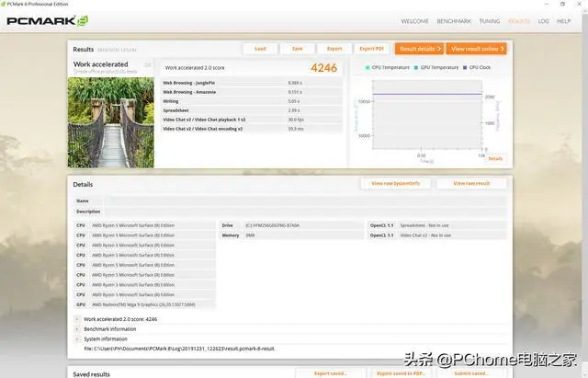Screen dimensions: 588x378
Task: Open Result details via orange arrow button
Action: (x=420, y=49)
